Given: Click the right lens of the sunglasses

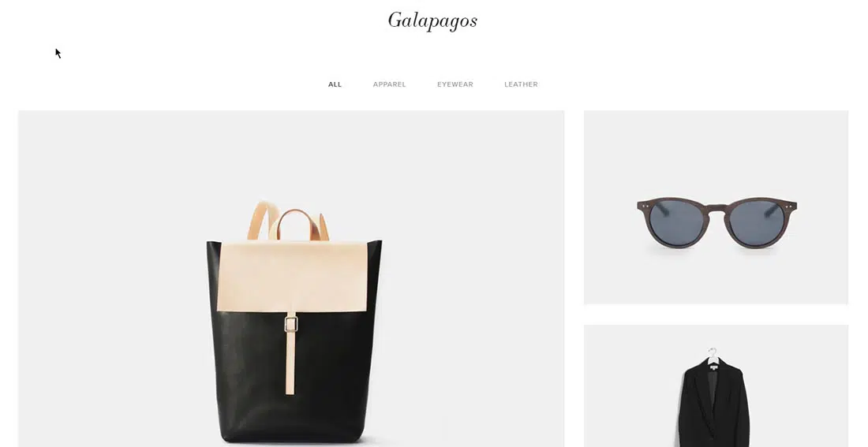Looking at the screenshot, I should click(757, 222).
